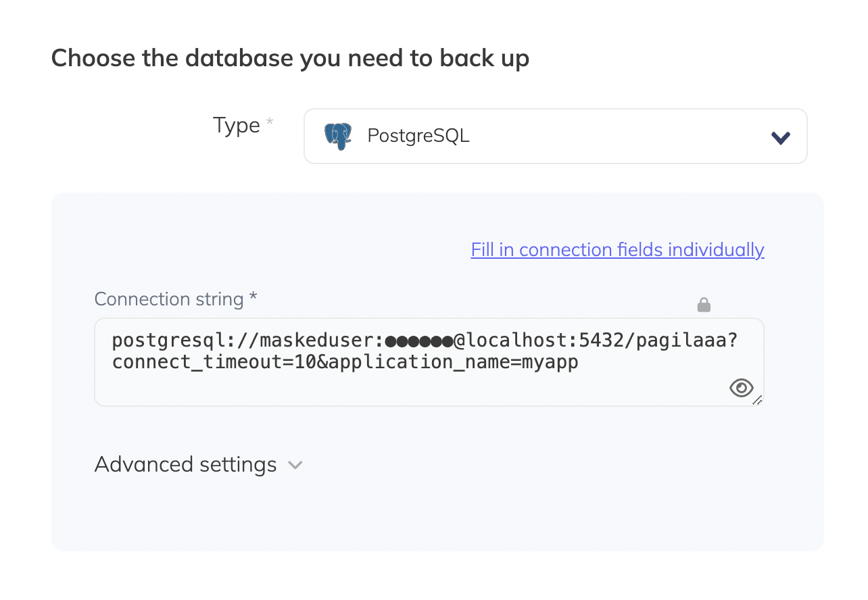Click the textarea resize handle corner
868x600 pixels.
[758, 400]
